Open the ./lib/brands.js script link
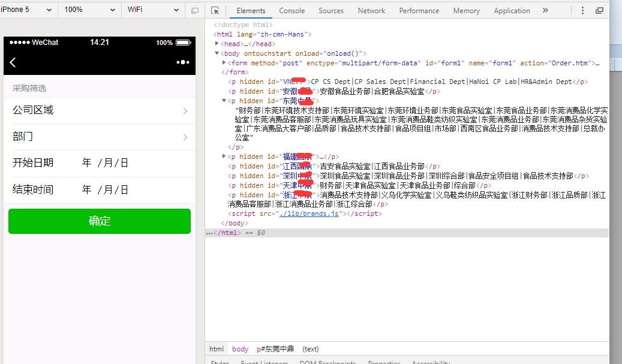The width and height of the screenshot is (622, 364). tap(309, 213)
